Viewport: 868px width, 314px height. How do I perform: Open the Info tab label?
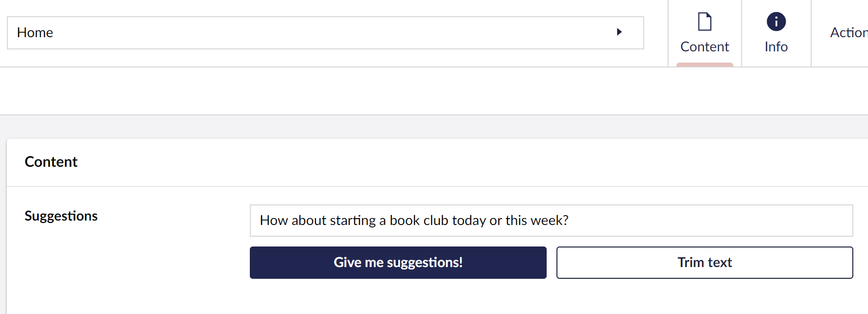(776, 47)
